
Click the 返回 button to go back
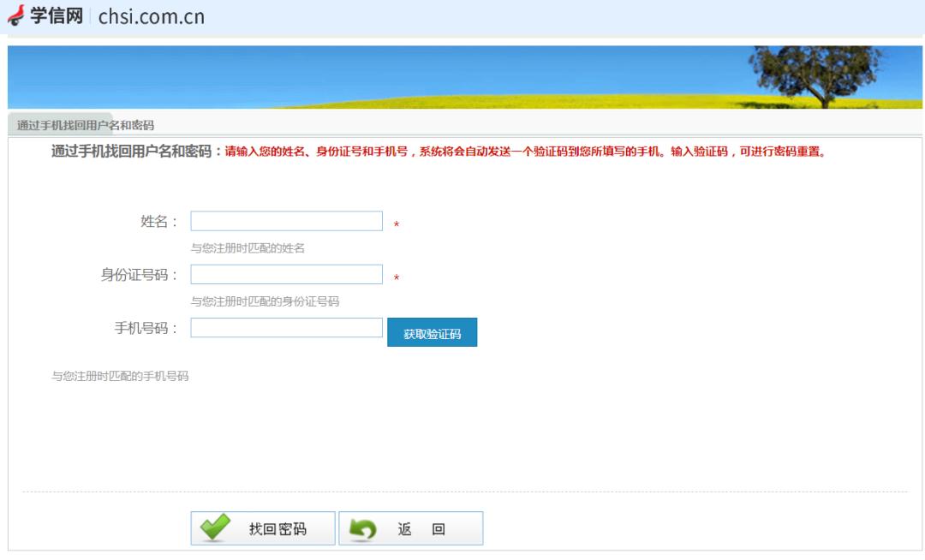[x=411, y=527]
